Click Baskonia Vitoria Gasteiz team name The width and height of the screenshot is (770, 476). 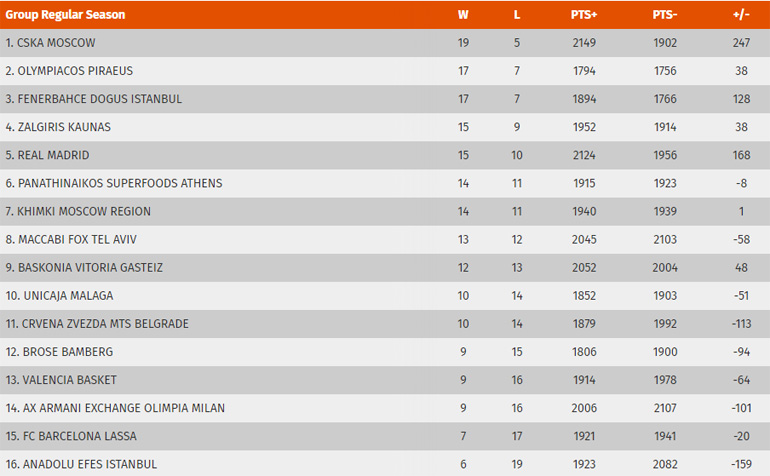(84, 268)
